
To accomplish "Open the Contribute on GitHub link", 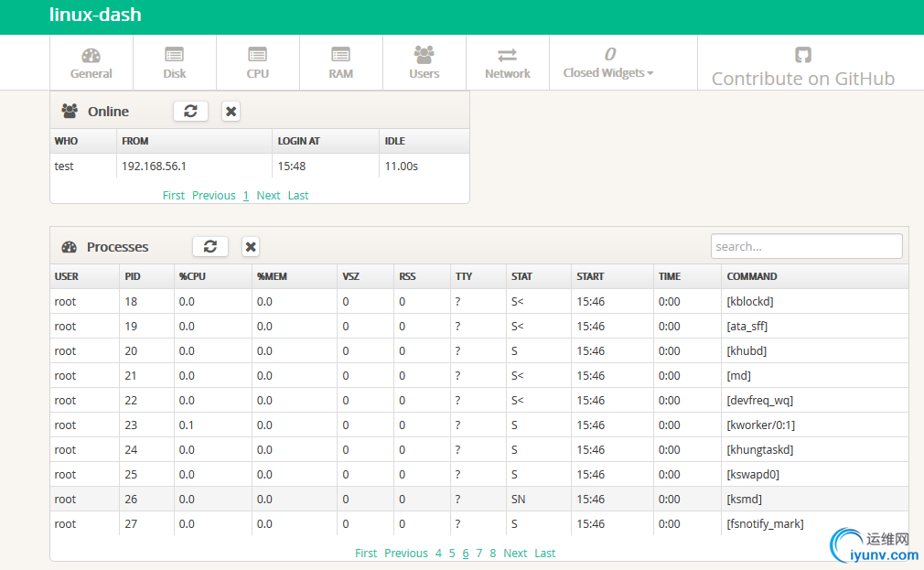I will tap(803, 79).
